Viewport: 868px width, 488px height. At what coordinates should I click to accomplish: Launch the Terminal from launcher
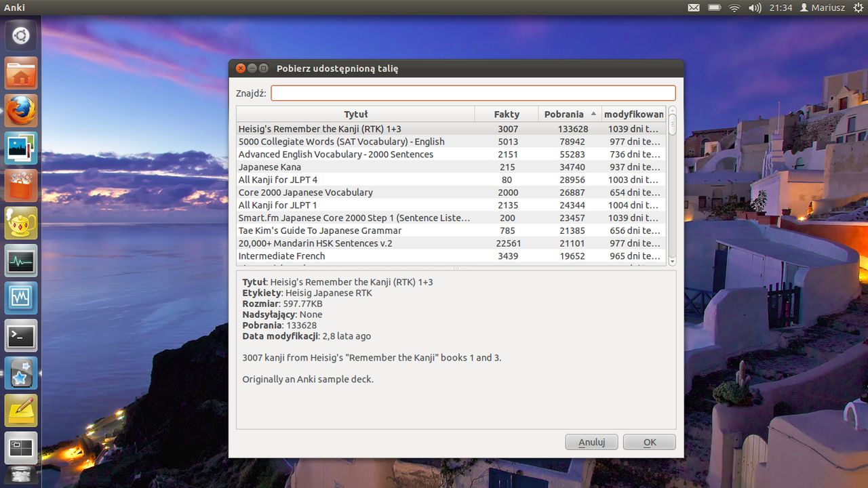(20, 335)
